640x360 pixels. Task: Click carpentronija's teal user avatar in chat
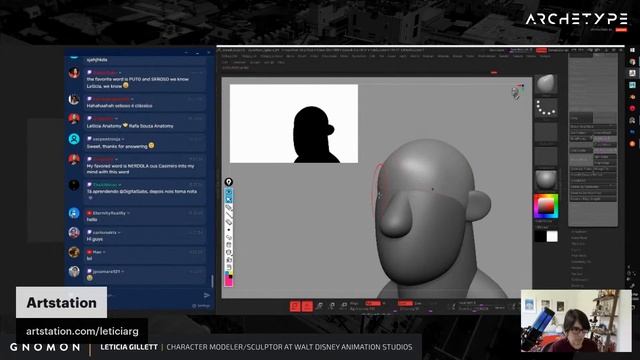[74, 139]
